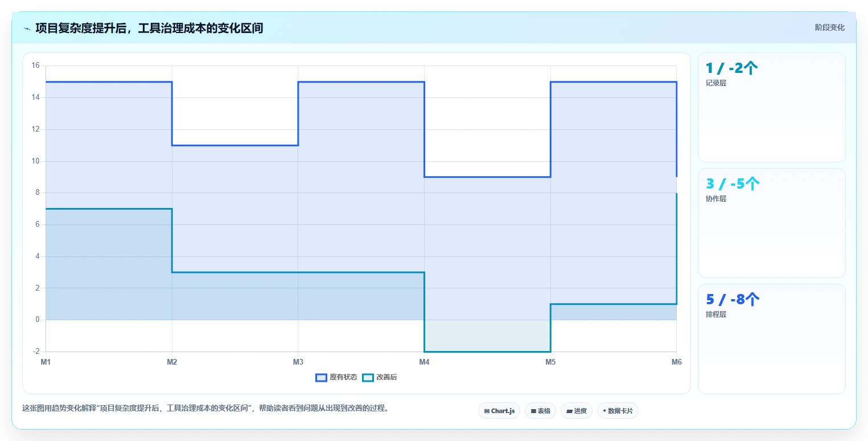Click the 记录层 card label
868x441 pixels.
tap(716, 83)
